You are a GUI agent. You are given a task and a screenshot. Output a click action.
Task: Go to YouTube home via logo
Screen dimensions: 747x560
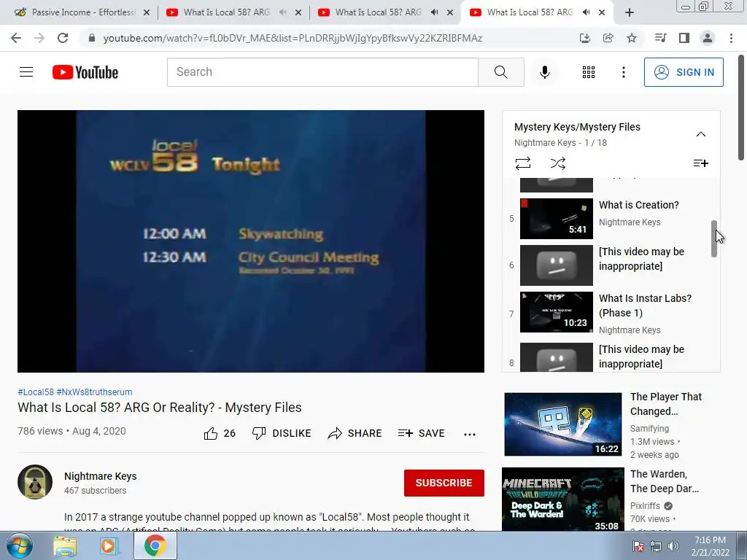(85, 72)
